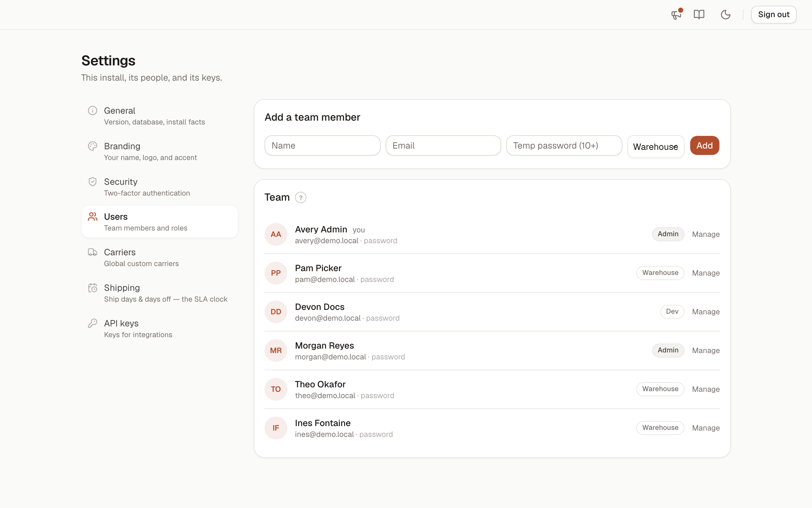This screenshot has height=508, width=812.
Task: Click Devon Docs' Dev role badge
Action: click(672, 312)
